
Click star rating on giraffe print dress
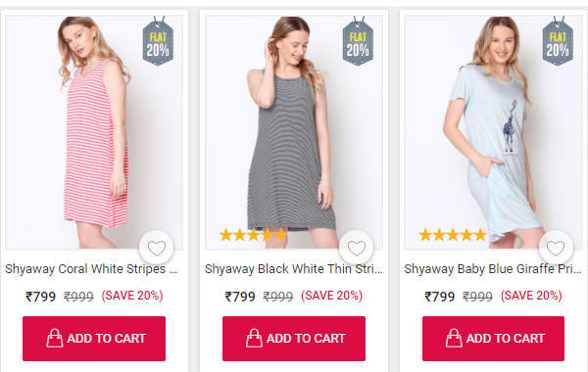pos(453,235)
